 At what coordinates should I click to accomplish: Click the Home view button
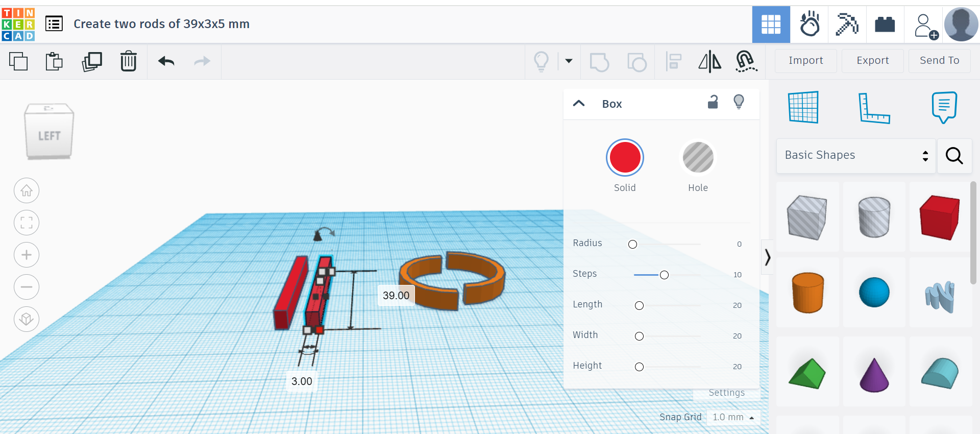click(27, 190)
